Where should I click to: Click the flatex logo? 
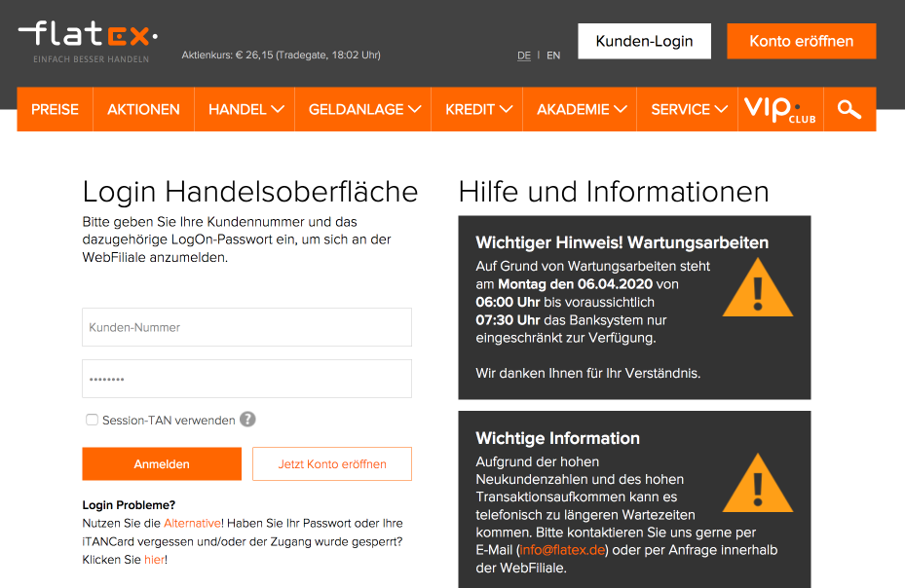pos(88,42)
